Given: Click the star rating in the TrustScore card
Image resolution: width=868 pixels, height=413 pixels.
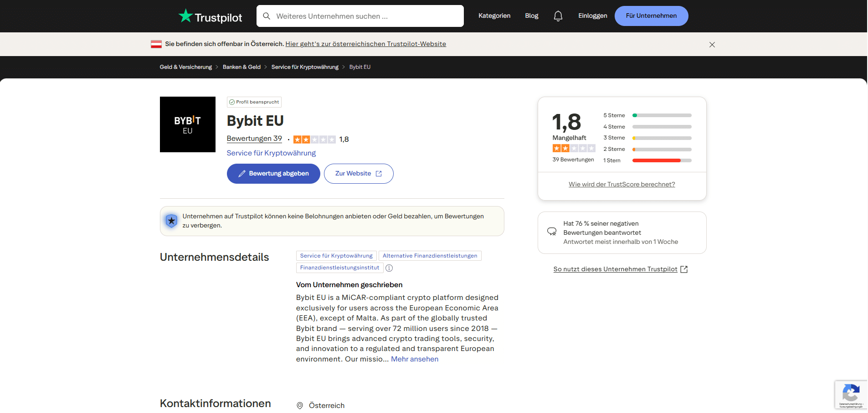Looking at the screenshot, I should pyautogui.click(x=574, y=148).
